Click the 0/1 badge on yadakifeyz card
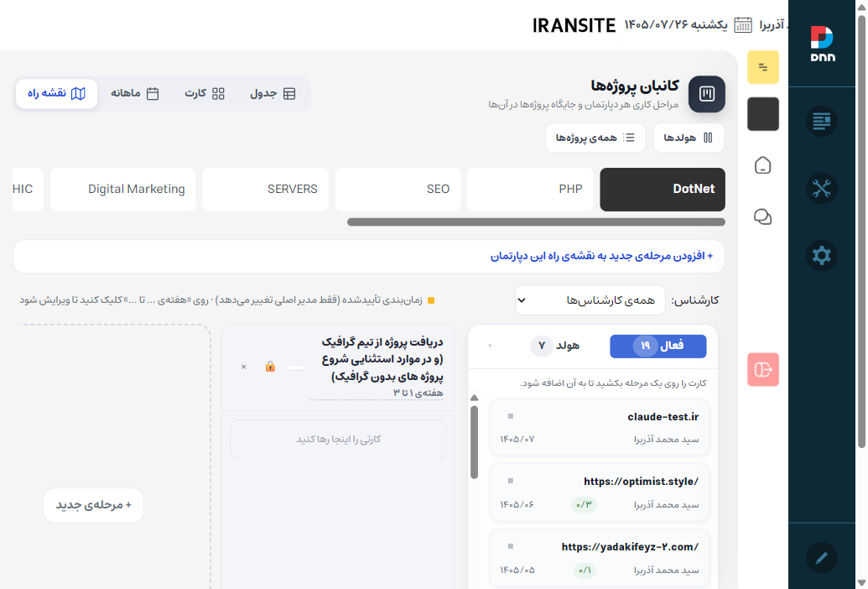This screenshot has height=589, width=868. tap(585, 570)
